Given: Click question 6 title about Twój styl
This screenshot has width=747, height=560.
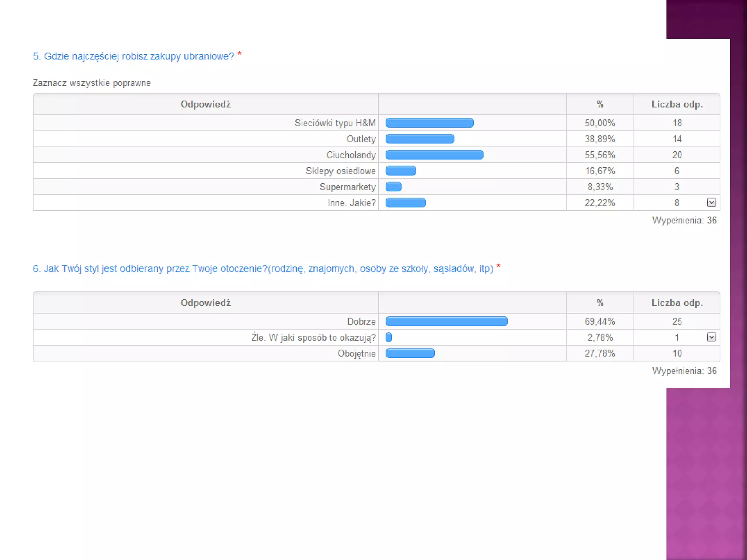Looking at the screenshot, I should coord(263,269).
